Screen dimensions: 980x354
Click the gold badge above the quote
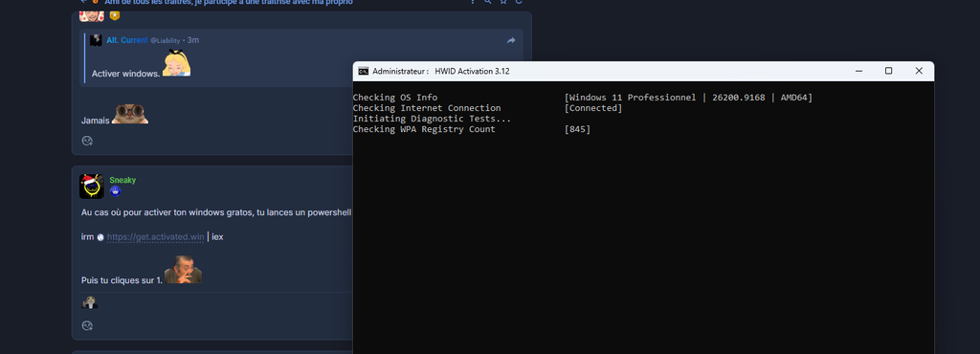coord(115,15)
